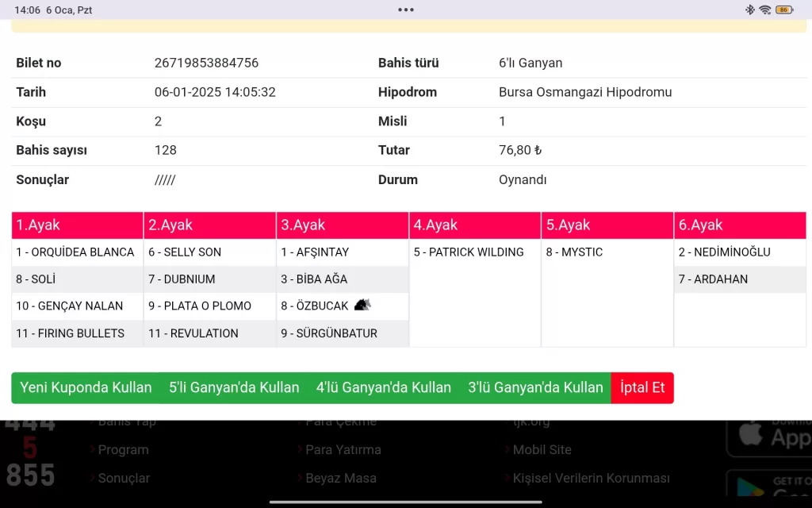
Task: Click the 1.Ayak column header
Action: point(77,225)
